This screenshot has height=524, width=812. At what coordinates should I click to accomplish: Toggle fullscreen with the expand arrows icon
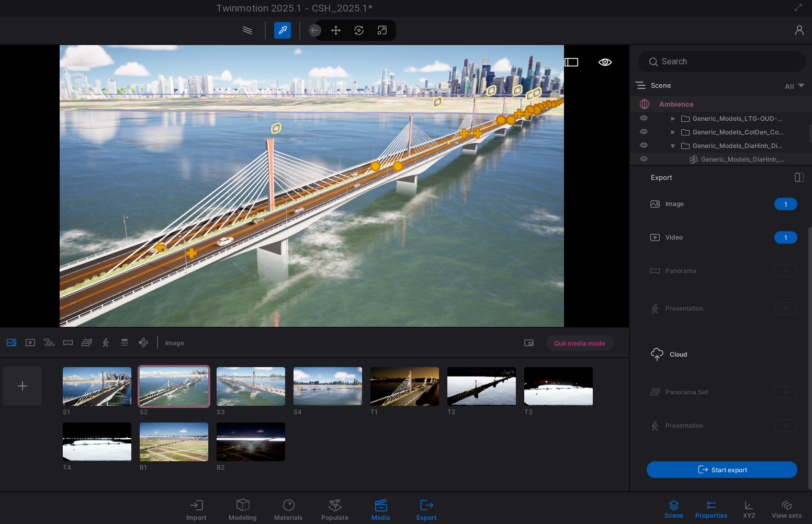click(798, 8)
